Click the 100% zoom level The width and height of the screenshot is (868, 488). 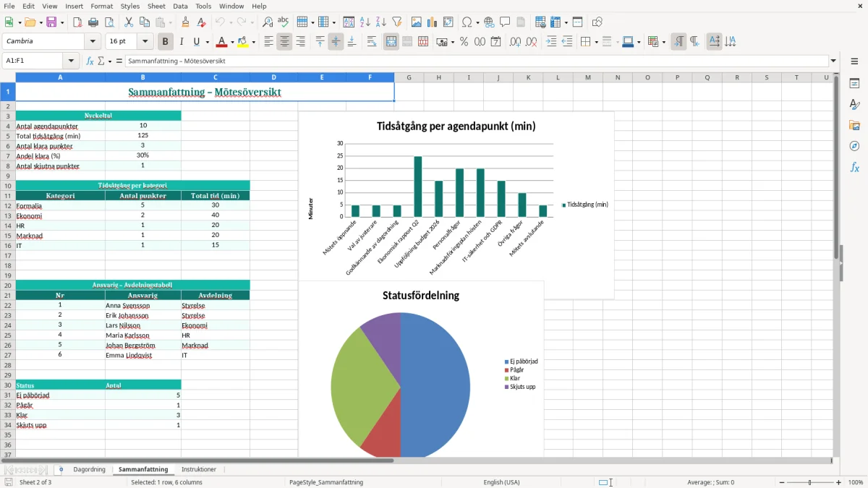pyautogui.click(x=856, y=482)
